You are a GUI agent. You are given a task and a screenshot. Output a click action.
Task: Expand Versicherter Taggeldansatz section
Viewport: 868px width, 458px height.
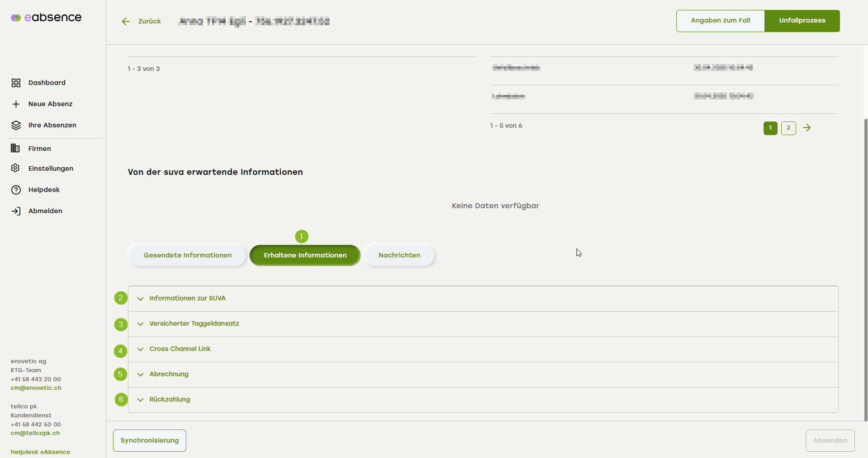(194, 323)
